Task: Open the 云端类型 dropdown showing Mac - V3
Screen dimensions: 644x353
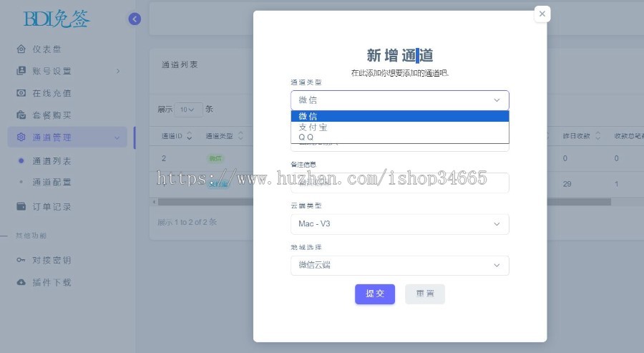Action: [x=399, y=224]
